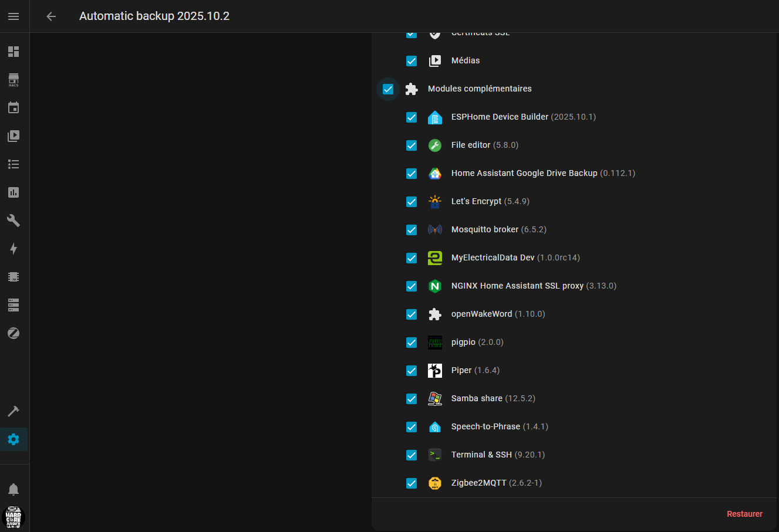Open the notifications bell
The image size is (779, 532).
(x=14, y=489)
